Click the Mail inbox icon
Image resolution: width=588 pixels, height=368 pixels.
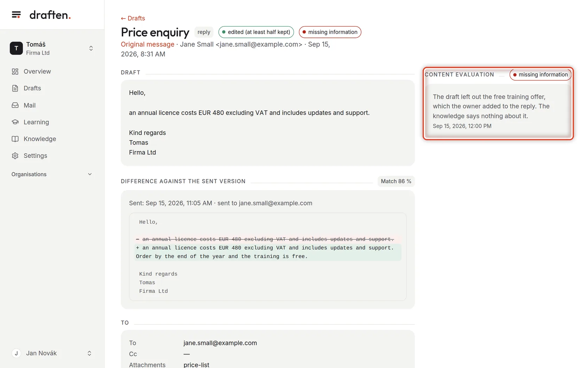coord(15,105)
